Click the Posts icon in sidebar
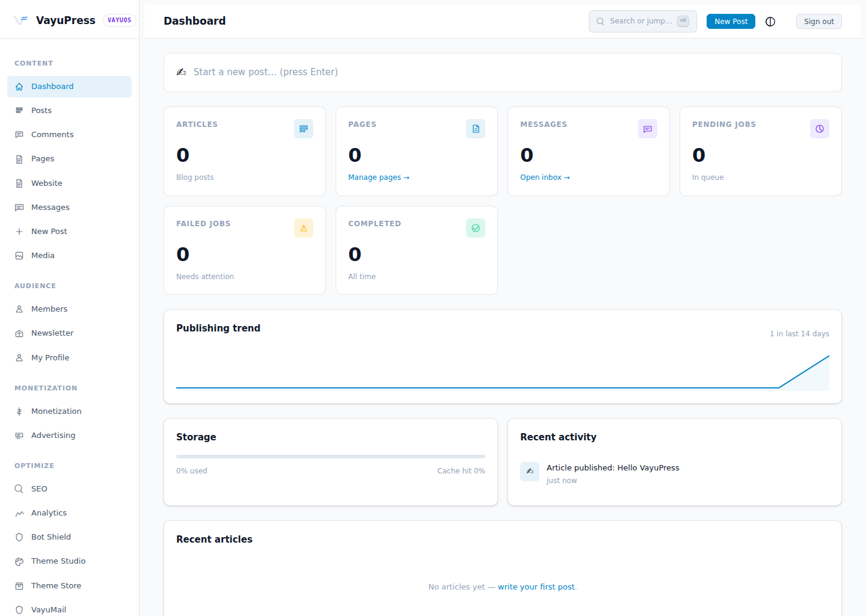Image resolution: width=866 pixels, height=616 pixels. tap(19, 111)
